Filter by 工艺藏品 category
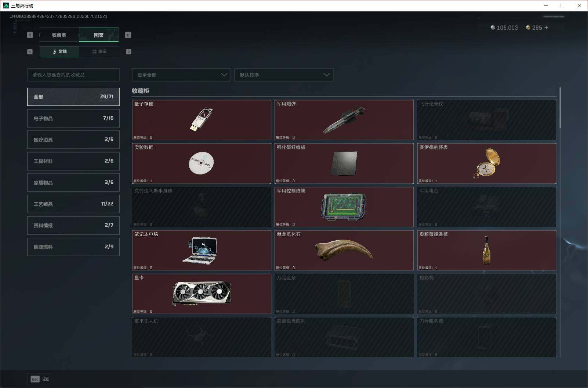This screenshot has width=588, height=388. 73,204
